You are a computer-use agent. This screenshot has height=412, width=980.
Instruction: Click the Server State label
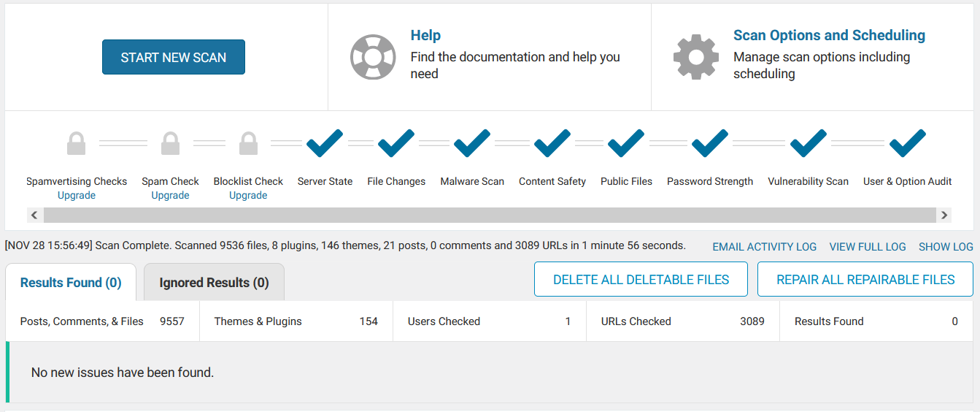(x=325, y=181)
